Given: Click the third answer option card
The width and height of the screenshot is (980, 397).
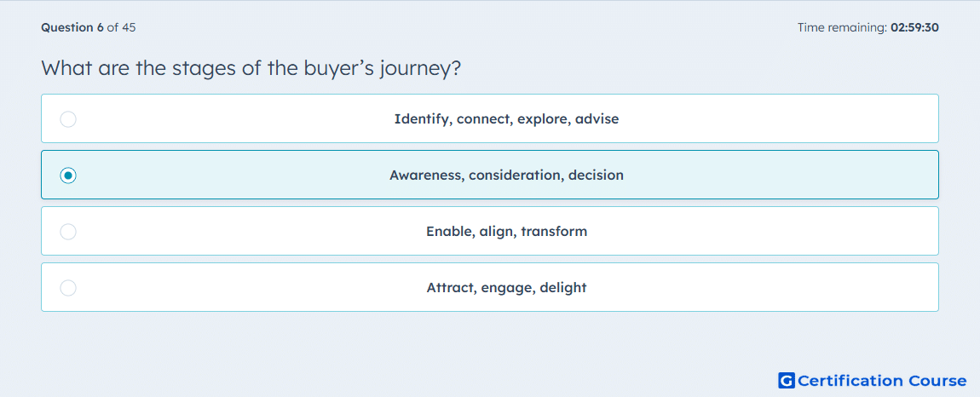Looking at the screenshot, I should coord(490,231).
